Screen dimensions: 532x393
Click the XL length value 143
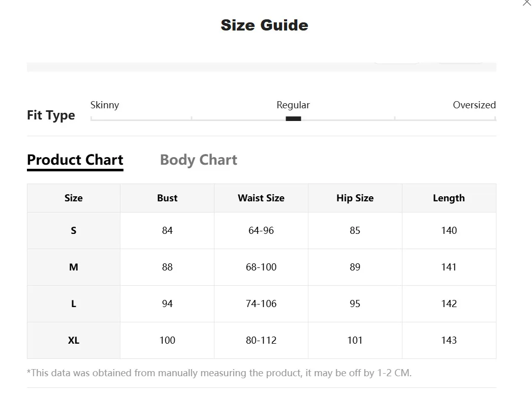[x=449, y=341]
